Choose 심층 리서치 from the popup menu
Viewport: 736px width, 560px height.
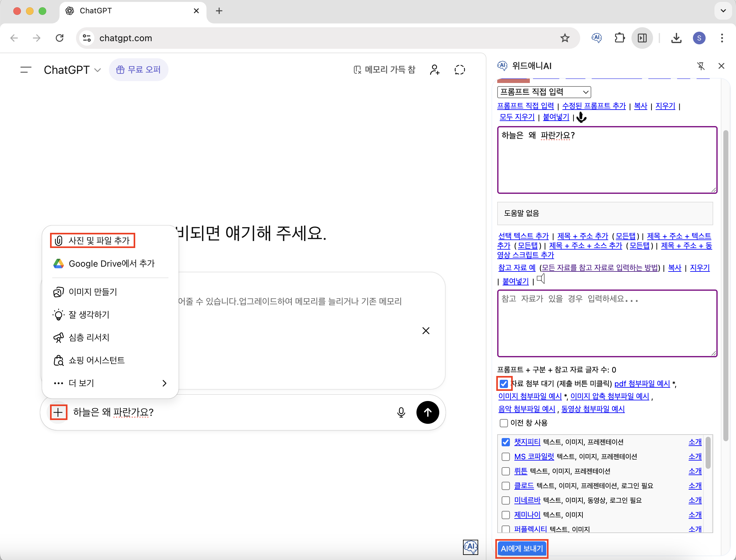point(89,338)
